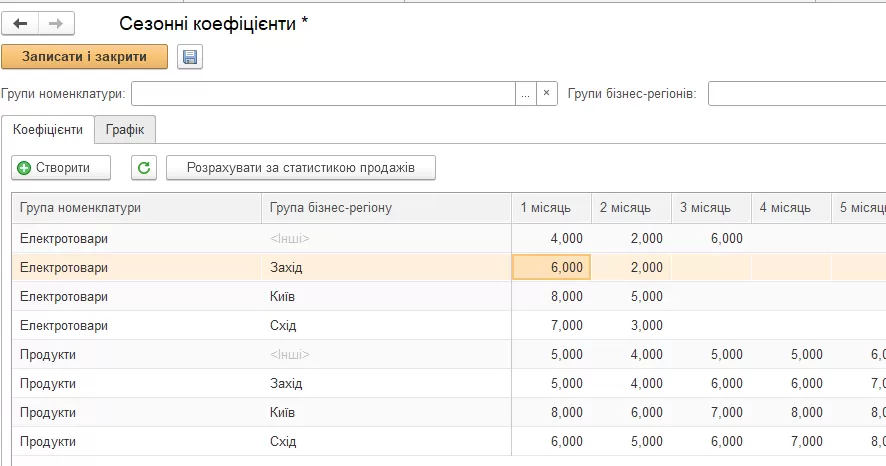Sort by Група номенклатури column header

pos(137,208)
